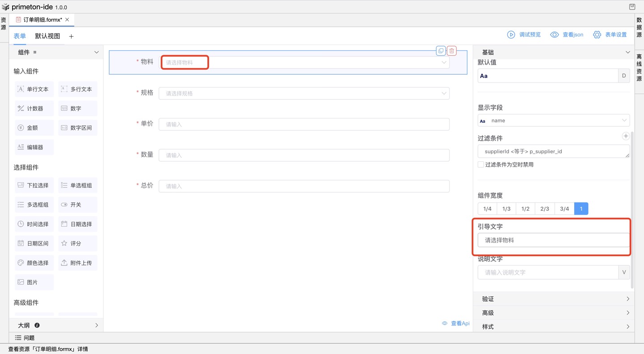This screenshot has width=644, height=354.
Task: Click the 日期选择 calendar component
Action: (x=77, y=224)
